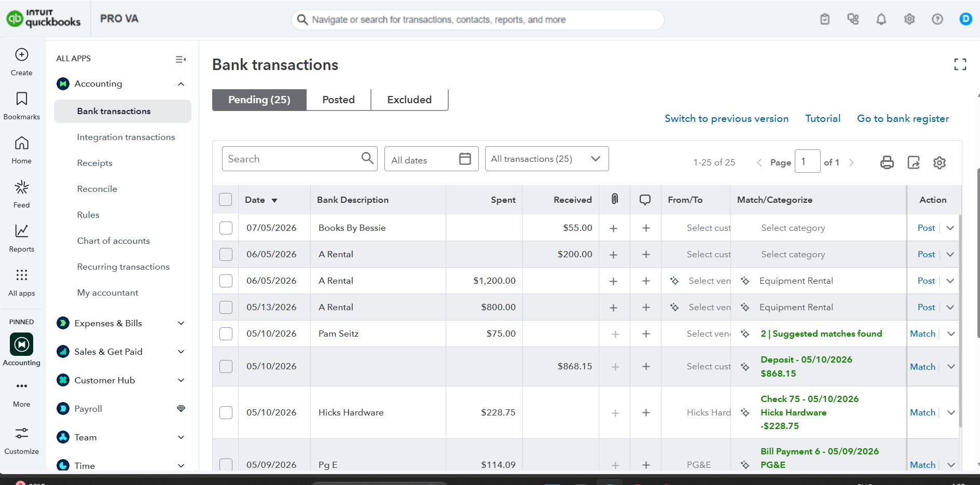
Task: Post the Books By Bessie transaction
Action: pos(926,228)
